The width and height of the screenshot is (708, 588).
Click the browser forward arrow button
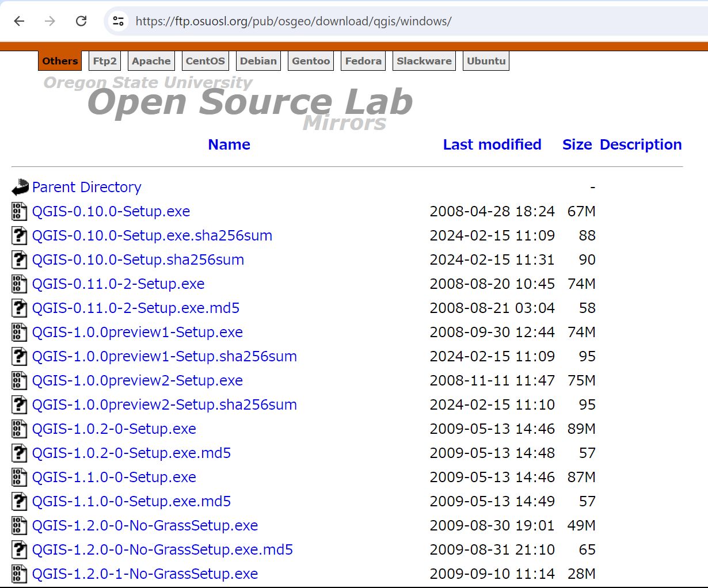[x=50, y=21]
